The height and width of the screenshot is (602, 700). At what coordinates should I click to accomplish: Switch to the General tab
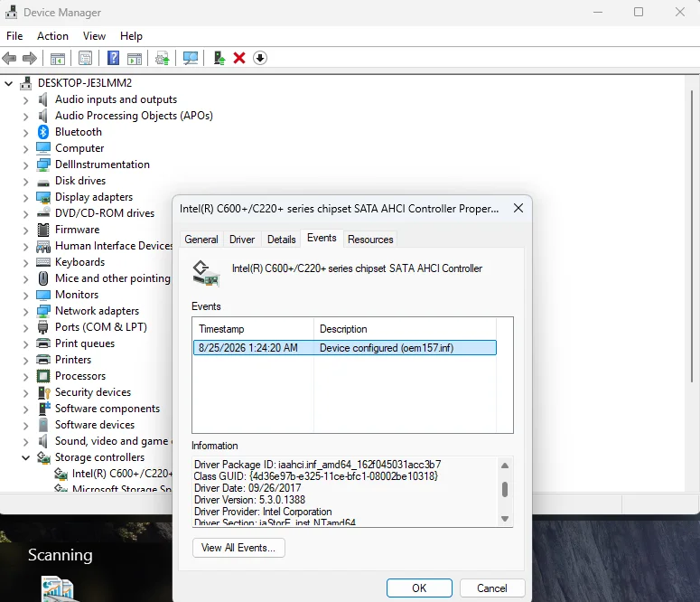[x=201, y=240]
